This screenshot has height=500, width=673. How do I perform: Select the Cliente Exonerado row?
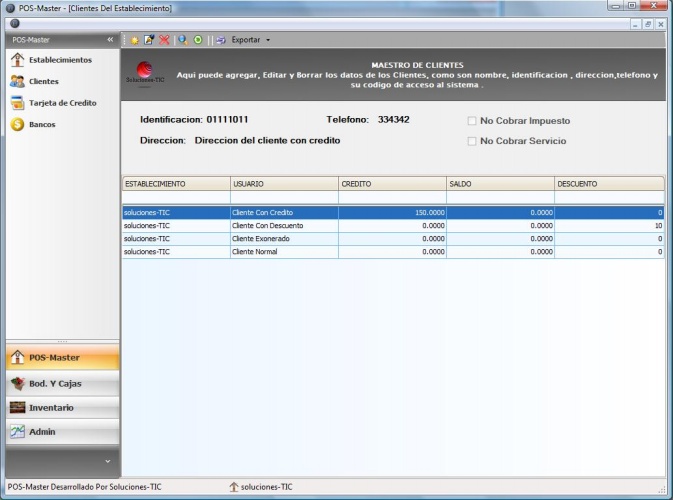coord(393,239)
